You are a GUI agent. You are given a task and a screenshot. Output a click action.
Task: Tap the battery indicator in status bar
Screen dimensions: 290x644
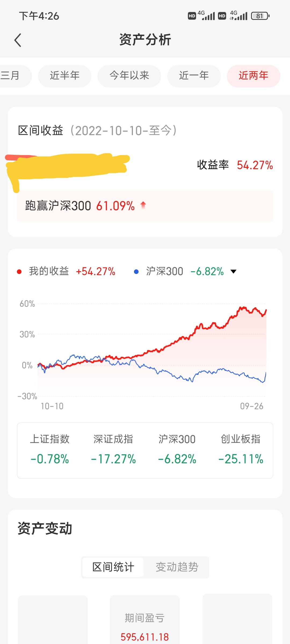260,16
